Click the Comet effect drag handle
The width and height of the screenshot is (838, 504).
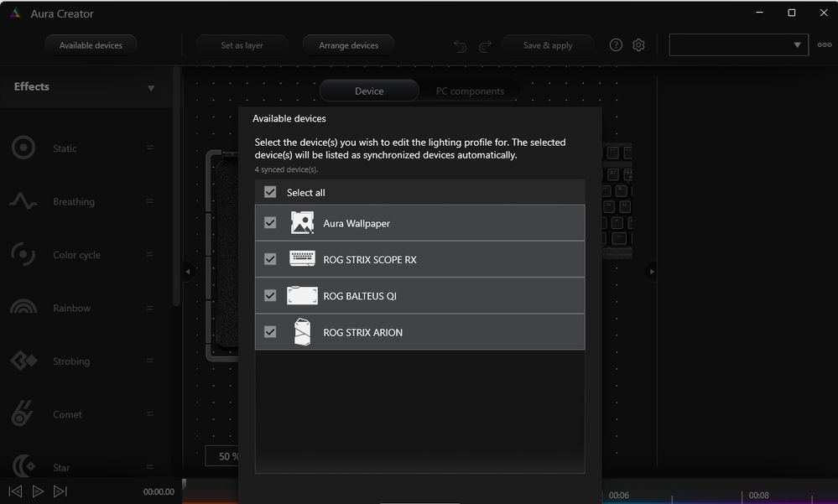pos(149,413)
